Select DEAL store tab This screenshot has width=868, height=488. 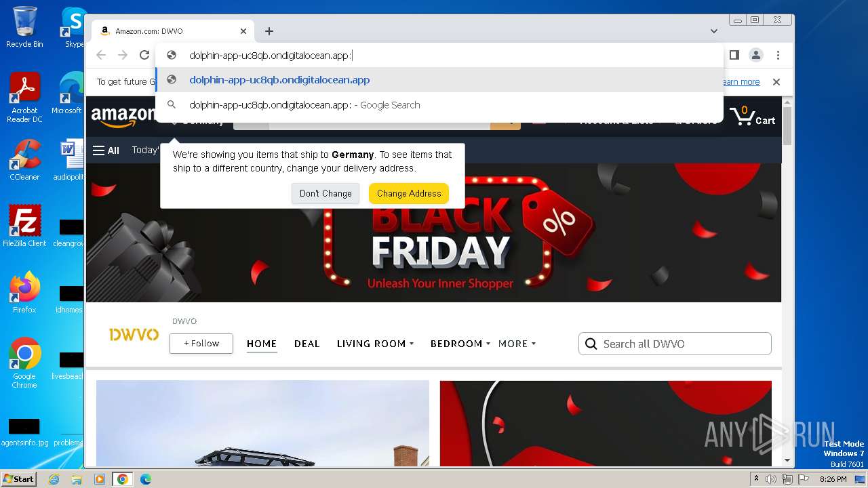(x=307, y=344)
